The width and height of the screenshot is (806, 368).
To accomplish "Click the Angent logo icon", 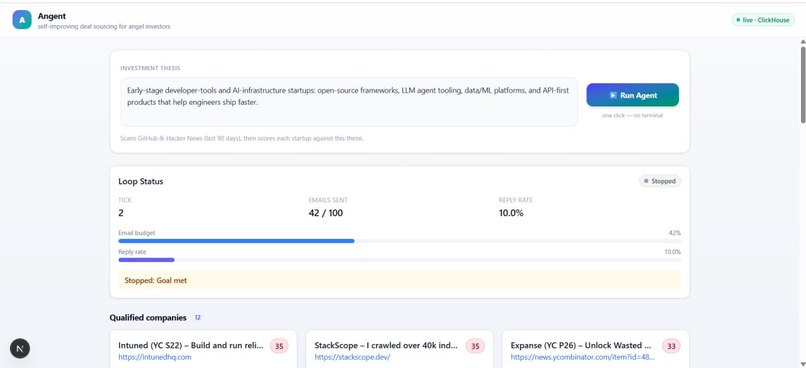I will [22, 20].
